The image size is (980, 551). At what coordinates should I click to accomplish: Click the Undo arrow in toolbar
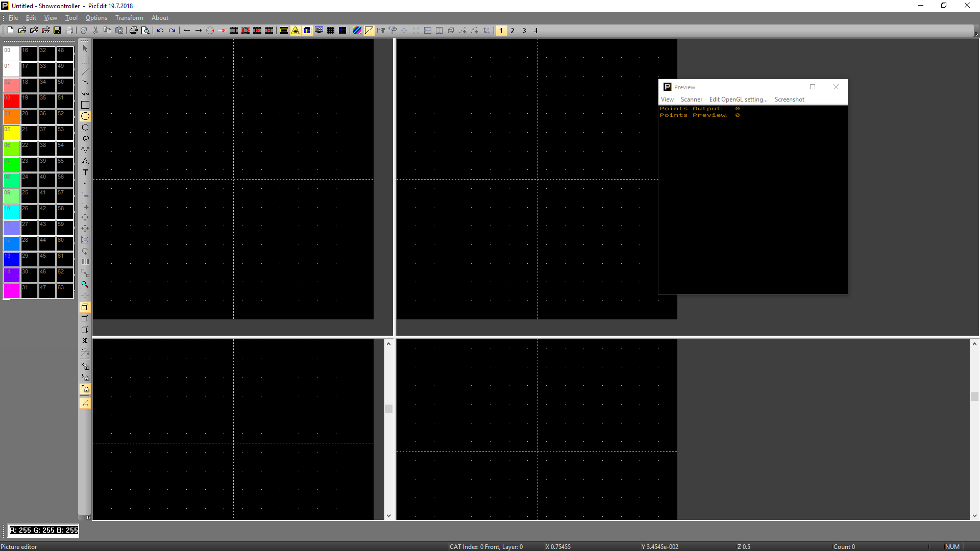click(x=160, y=31)
